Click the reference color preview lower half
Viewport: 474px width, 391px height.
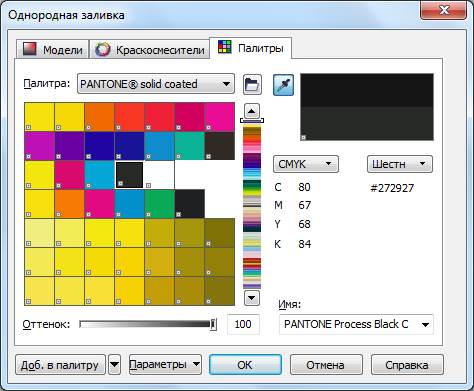367,124
